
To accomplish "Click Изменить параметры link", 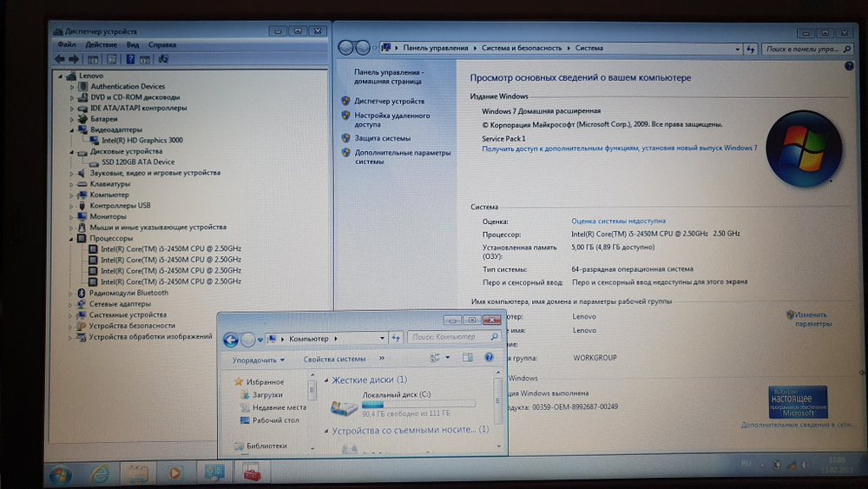I will (x=812, y=319).
